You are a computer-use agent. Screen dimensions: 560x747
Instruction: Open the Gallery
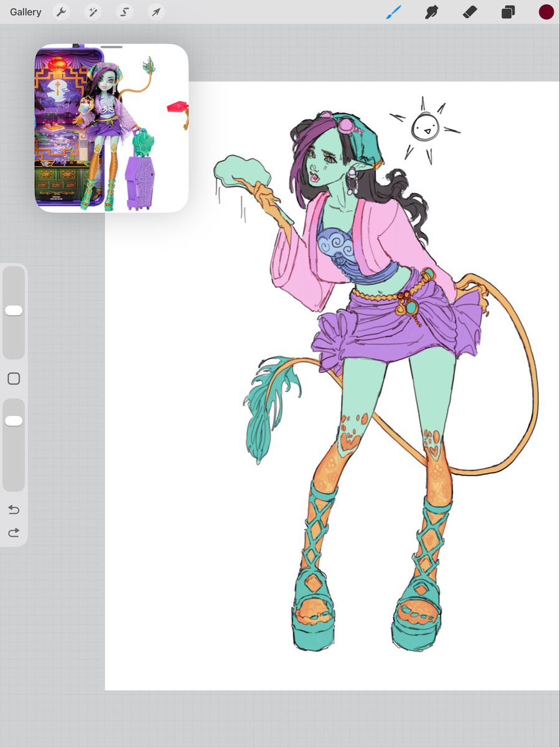pyautogui.click(x=26, y=12)
